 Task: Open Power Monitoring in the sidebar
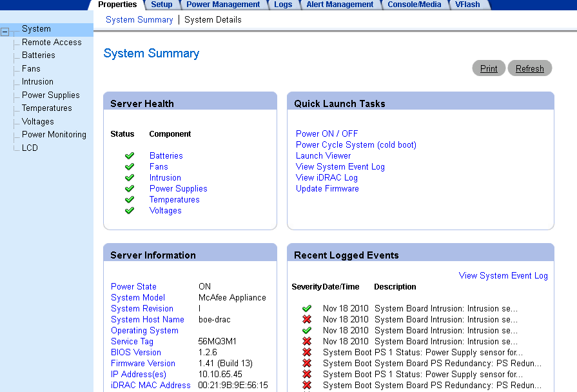click(54, 135)
